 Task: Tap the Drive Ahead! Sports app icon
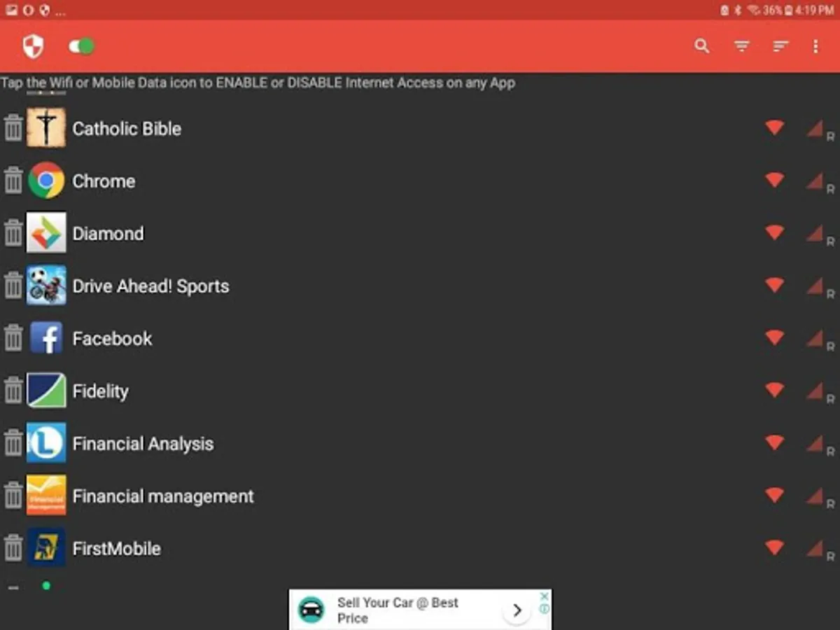pos(46,286)
